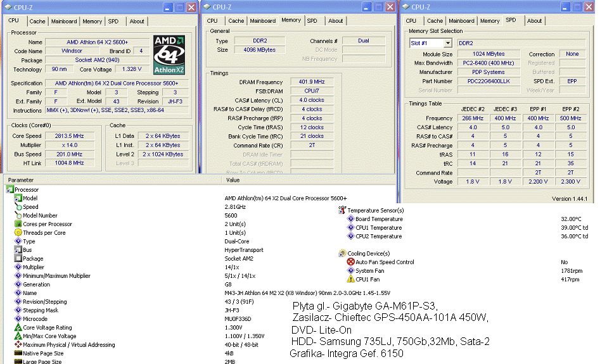Click the Maximum Physical / Virtual Addressing icon

point(18,344)
